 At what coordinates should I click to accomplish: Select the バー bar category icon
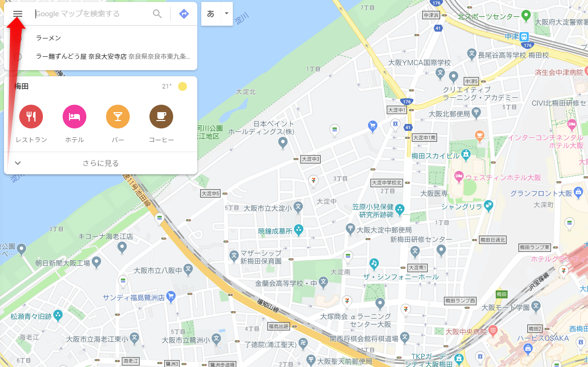pos(118,117)
